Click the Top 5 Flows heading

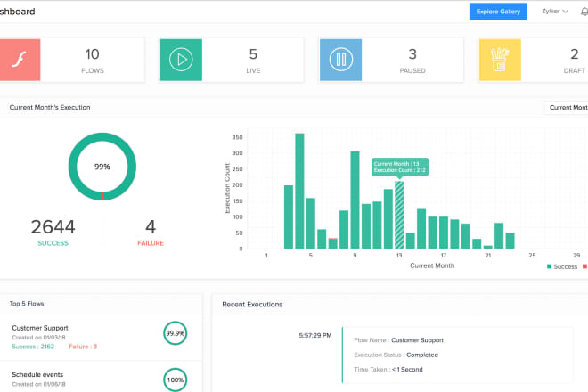tap(27, 304)
